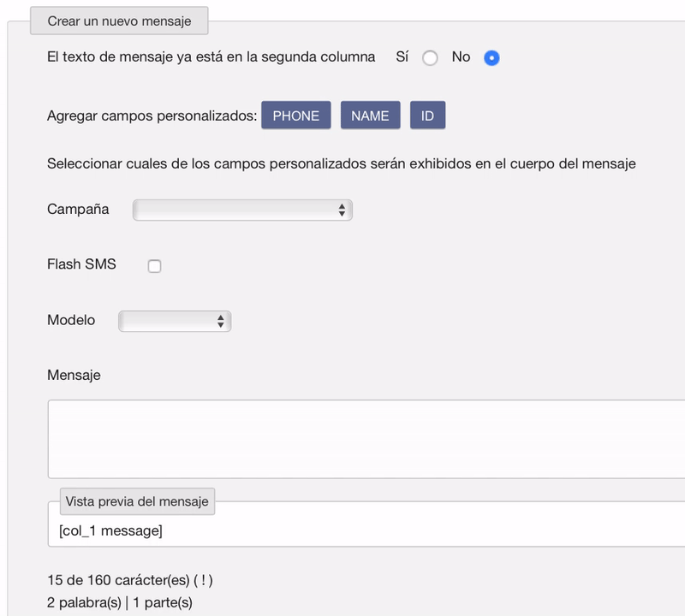This screenshot has width=685, height=616.
Task: Insert the PHONE custom field
Action: (x=295, y=115)
